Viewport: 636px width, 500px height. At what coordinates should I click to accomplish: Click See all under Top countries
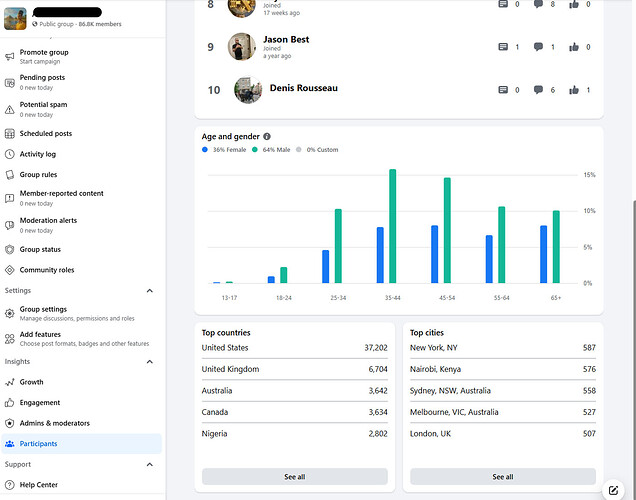coord(294,477)
